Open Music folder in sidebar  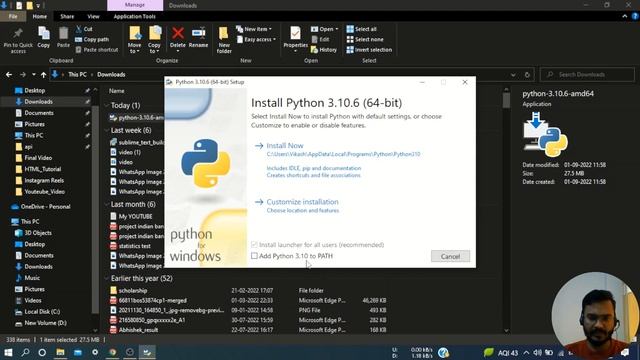32,278
